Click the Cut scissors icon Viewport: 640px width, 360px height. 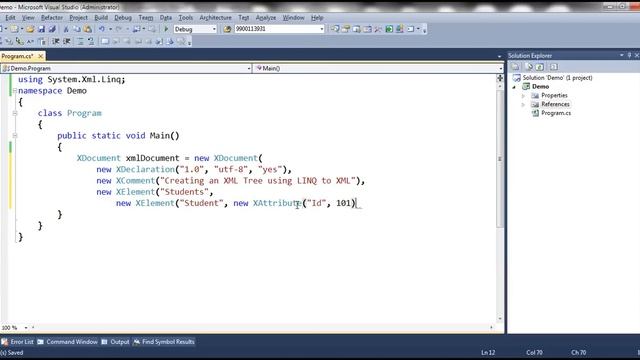(x=66, y=29)
